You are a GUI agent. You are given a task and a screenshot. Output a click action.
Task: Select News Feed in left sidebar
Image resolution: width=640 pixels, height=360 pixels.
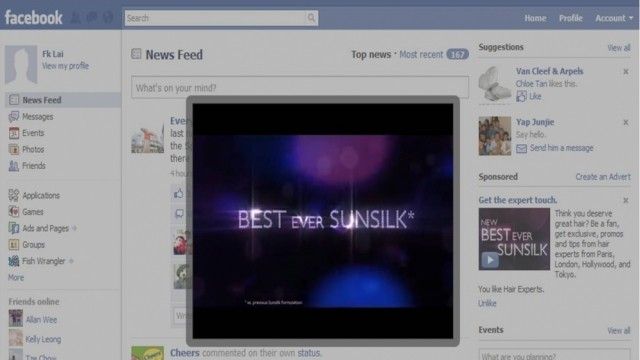tap(63, 100)
